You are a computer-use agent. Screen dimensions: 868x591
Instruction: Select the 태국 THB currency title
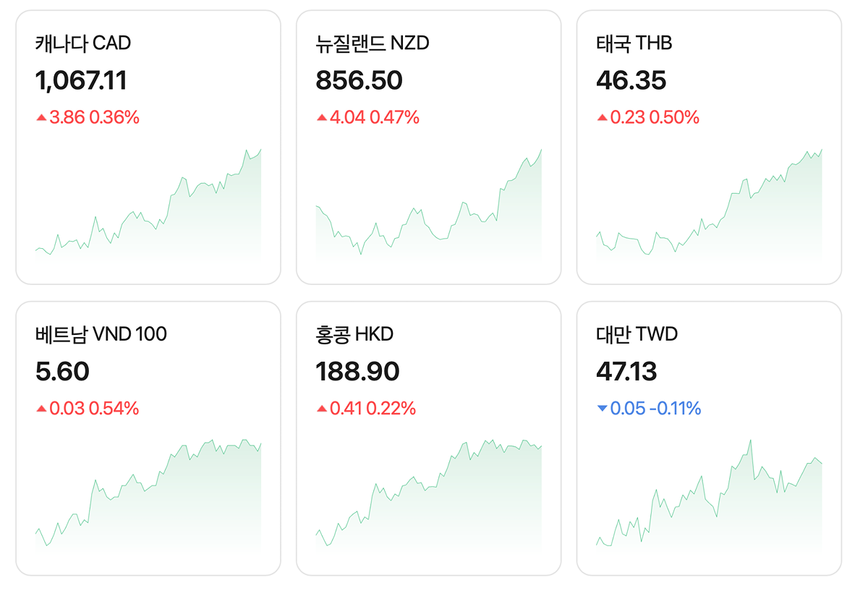tap(634, 43)
